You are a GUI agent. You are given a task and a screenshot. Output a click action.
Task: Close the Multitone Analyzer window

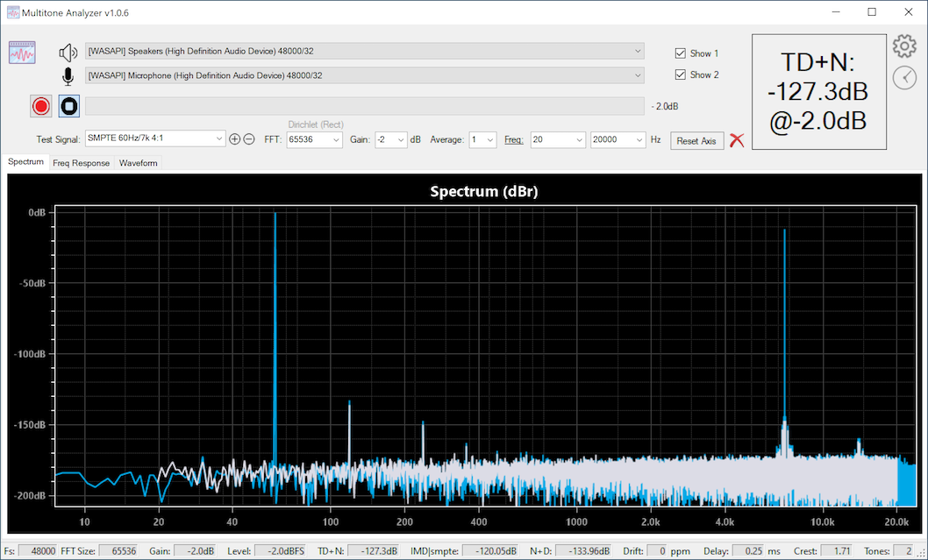(909, 12)
